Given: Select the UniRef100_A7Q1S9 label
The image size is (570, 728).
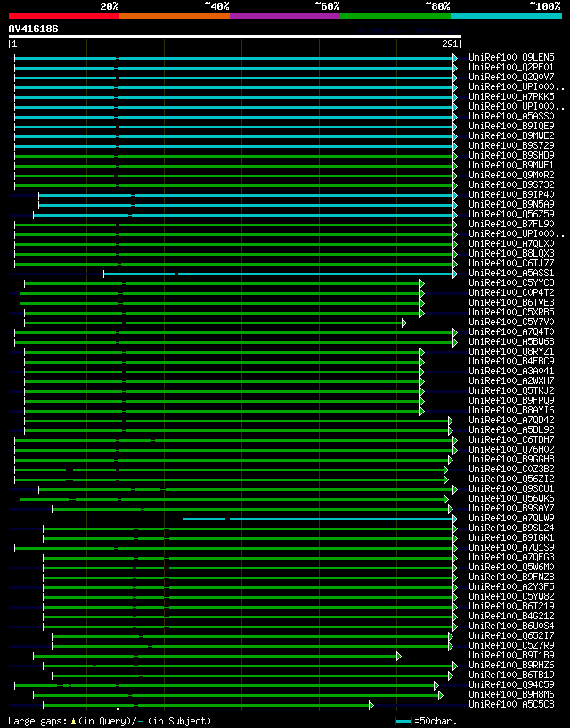Looking at the screenshot, I should [511, 548].
